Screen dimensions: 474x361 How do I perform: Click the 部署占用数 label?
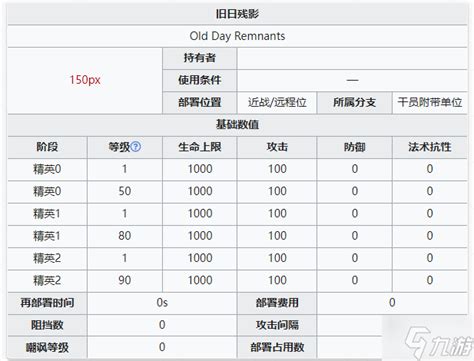click(x=277, y=347)
